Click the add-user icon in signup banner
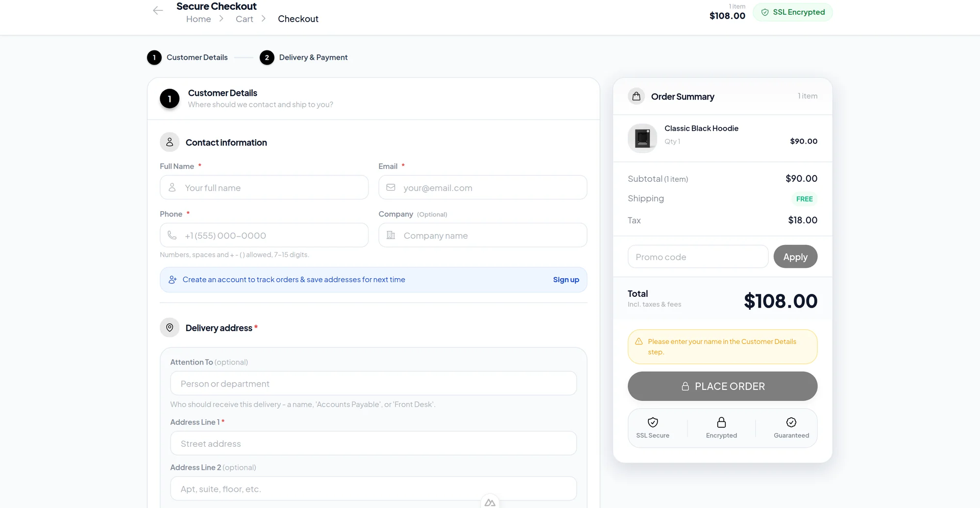This screenshot has height=508, width=980. tap(172, 280)
